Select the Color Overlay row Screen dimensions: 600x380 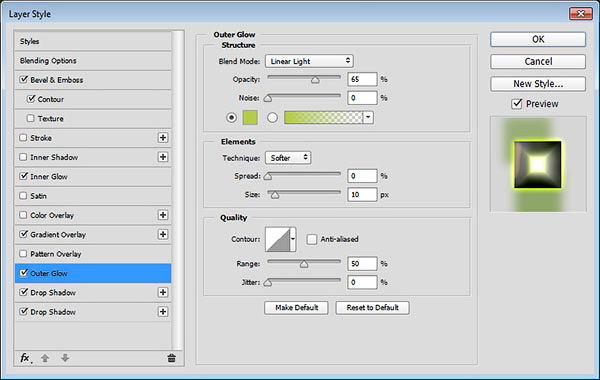(93, 215)
